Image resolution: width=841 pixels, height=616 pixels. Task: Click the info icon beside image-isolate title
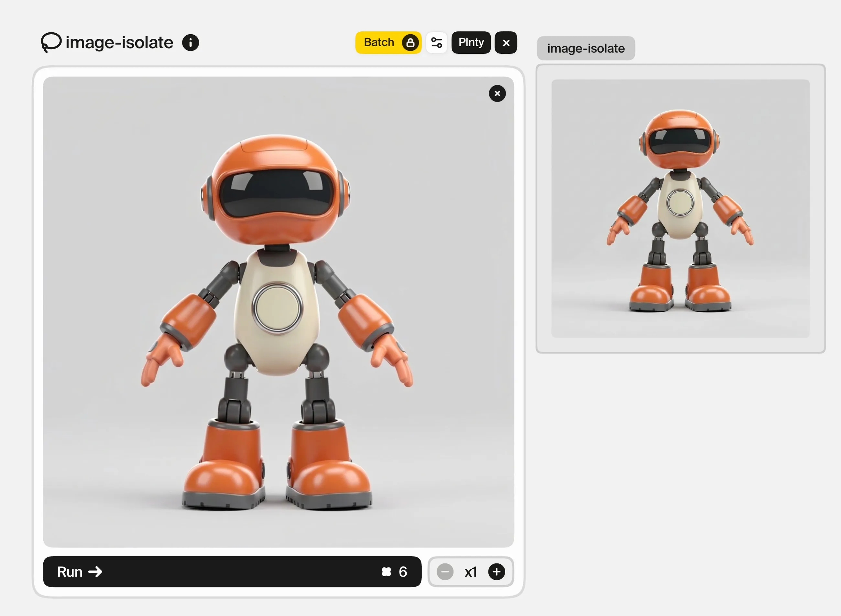[x=190, y=42]
